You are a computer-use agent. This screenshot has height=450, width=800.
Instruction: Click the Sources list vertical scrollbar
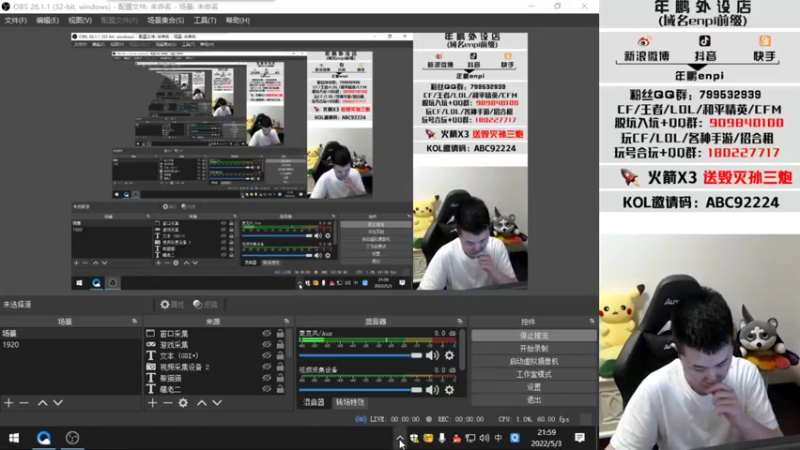tap(290, 344)
